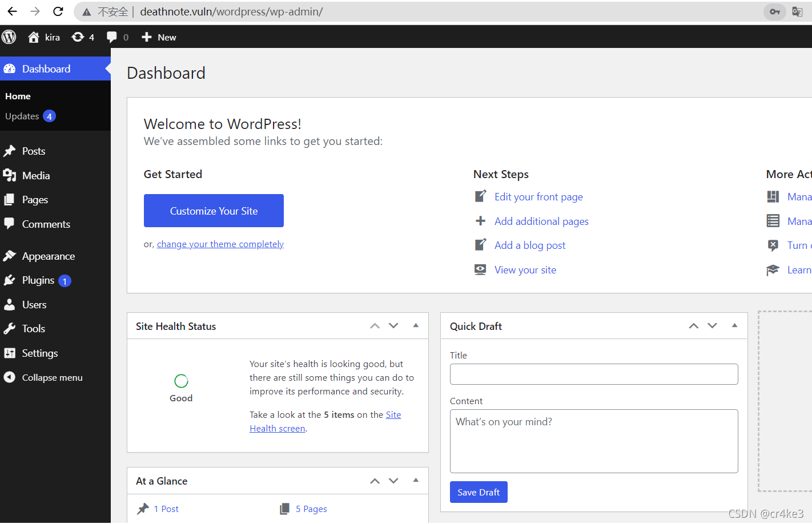The image size is (812, 524).
Task: Focus the Quick Draft Title field
Action: (594, 374)
